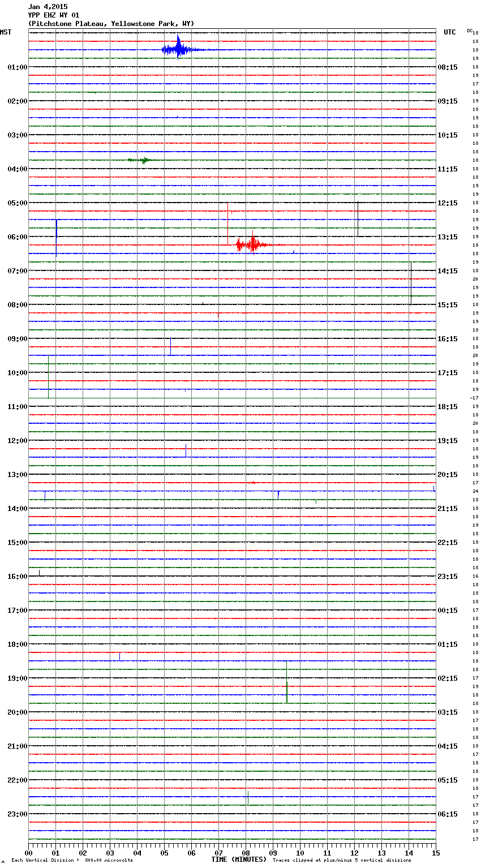Viewport: 481px width, 868px height.
Task: Click the 17:15 UTC row label
Action: coord(448,373)
